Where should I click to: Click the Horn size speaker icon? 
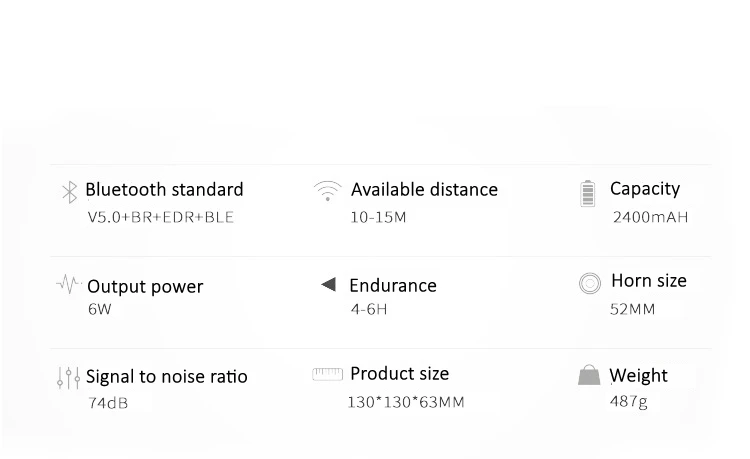pyautogui.click(x=590, y=283)
